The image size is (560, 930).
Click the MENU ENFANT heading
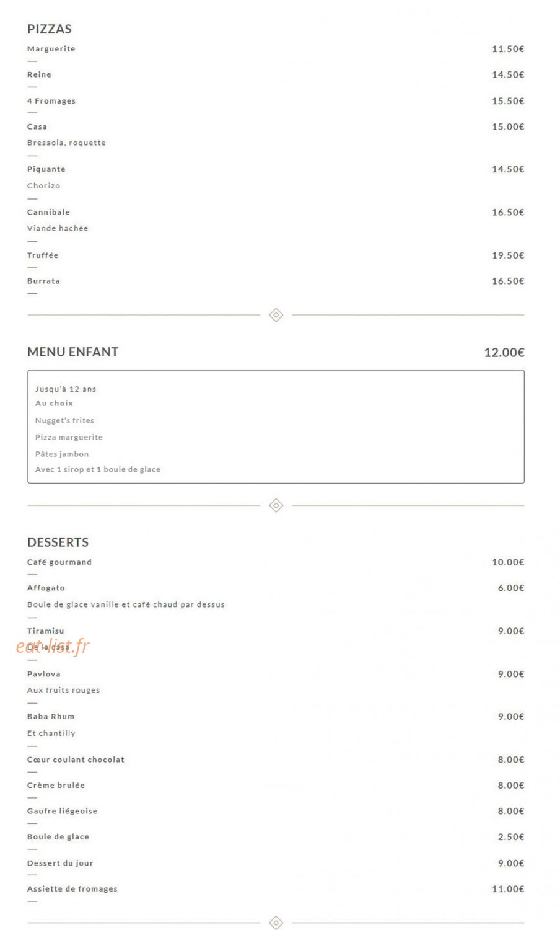(x=73, y=352)
